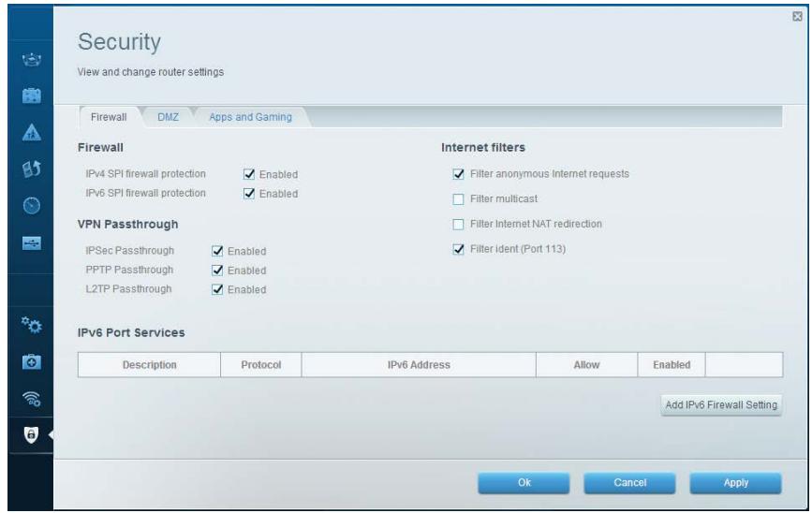The image size is (812, 513).
Task: Disable PPTP Passthrough checkbox
Action: tap(217, 270)
